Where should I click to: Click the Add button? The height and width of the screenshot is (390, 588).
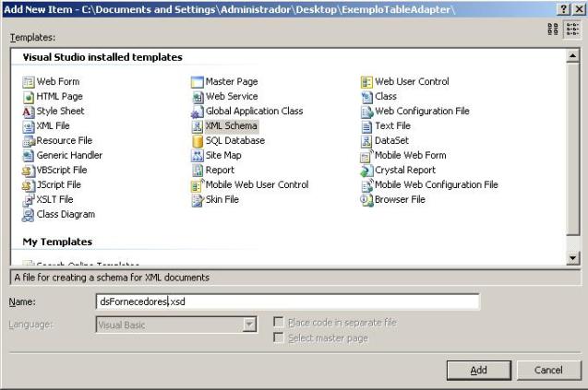479,370
